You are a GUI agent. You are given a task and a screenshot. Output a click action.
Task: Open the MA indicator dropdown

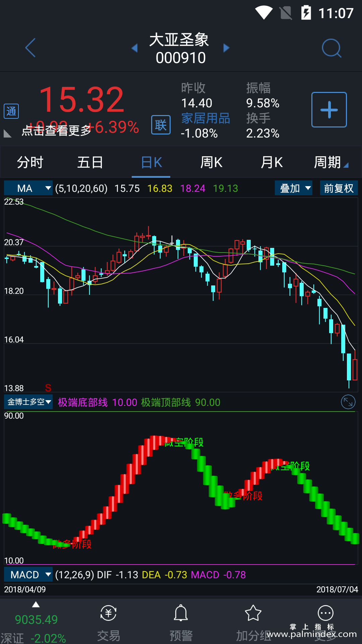[x=28, y=188]
